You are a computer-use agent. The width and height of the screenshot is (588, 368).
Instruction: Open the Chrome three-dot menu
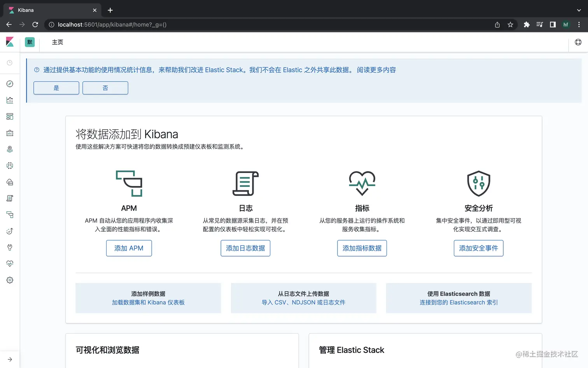click(x=579, y=25)
